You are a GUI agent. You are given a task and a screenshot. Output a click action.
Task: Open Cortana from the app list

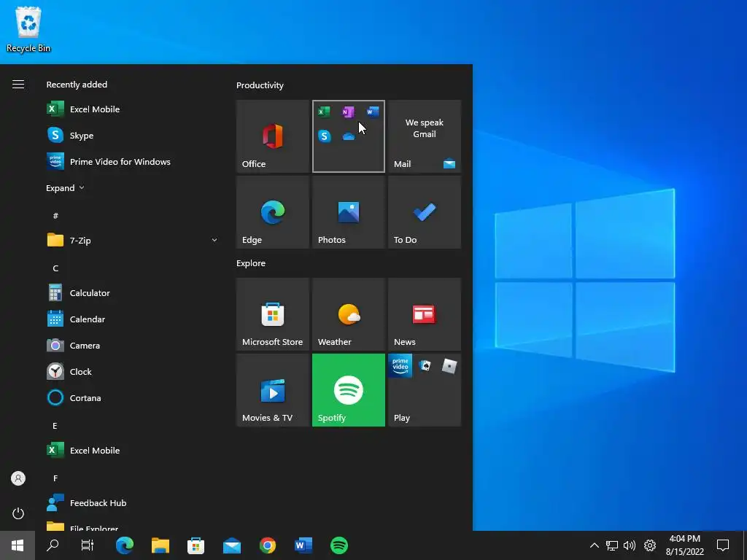(131, 397)
